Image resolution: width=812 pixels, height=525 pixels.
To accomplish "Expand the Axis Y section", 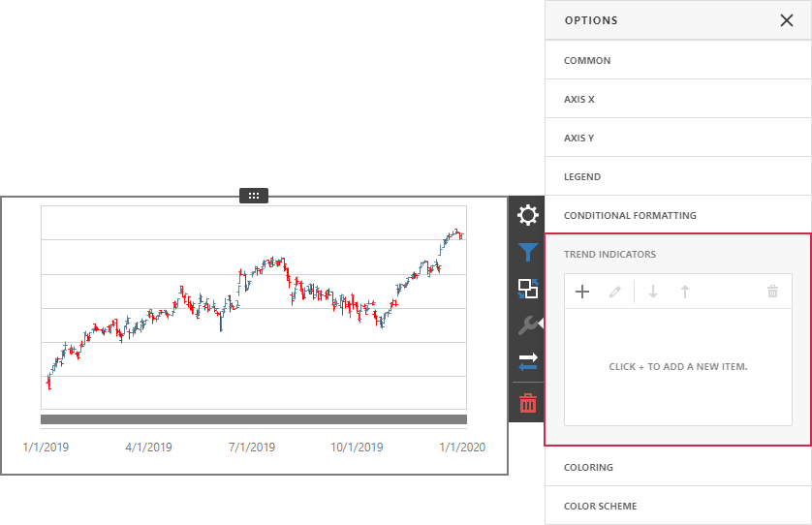I will pyautogui.click(x=678, y=138).
